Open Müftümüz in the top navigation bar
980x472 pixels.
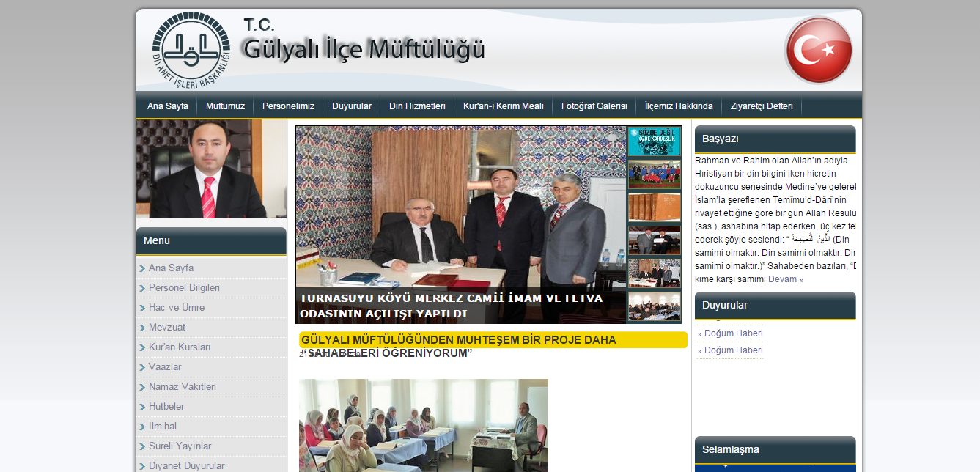[225, 106]
